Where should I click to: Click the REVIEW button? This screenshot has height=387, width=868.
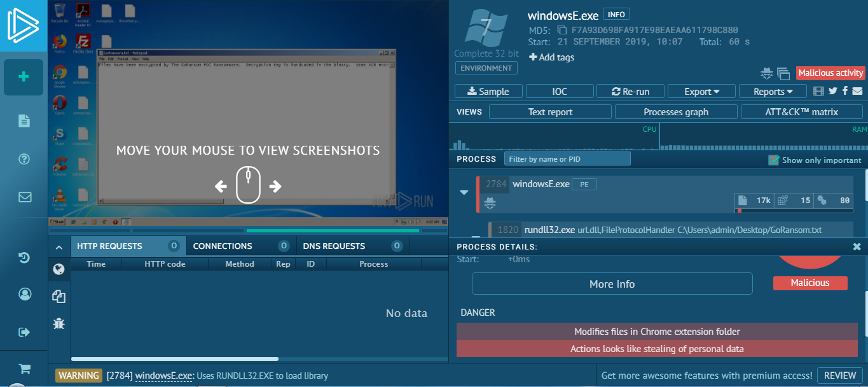pos(840,376)
